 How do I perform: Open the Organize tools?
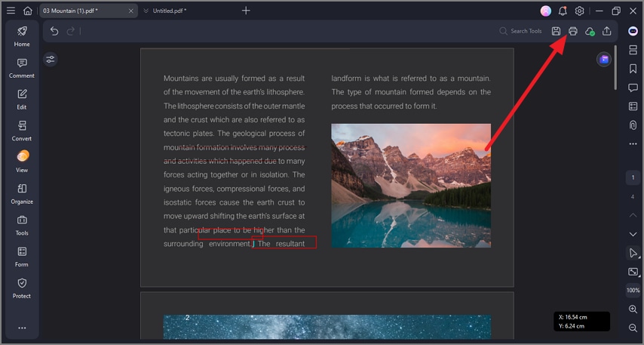pyautogui.click(x=22, y=194)
